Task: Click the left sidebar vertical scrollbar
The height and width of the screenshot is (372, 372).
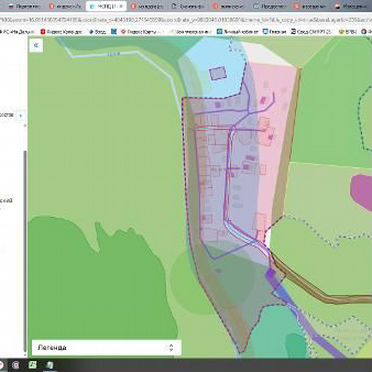Action: [25, 250]
